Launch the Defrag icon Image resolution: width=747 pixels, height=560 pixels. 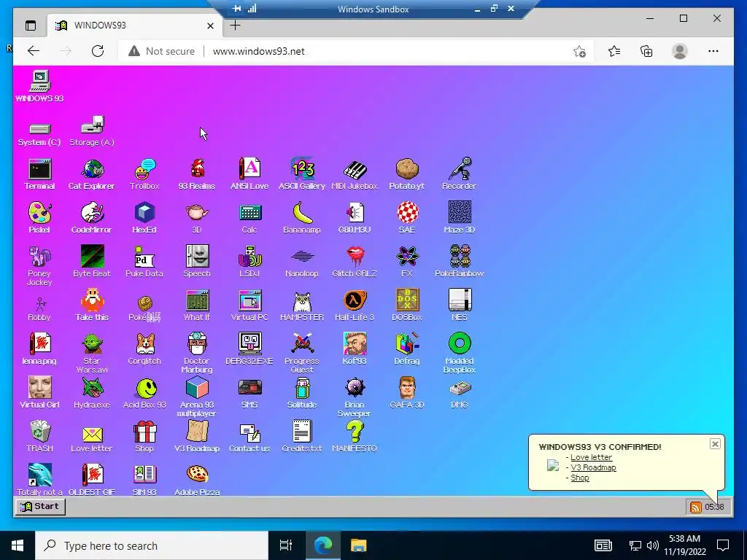[x=407, y=349]
